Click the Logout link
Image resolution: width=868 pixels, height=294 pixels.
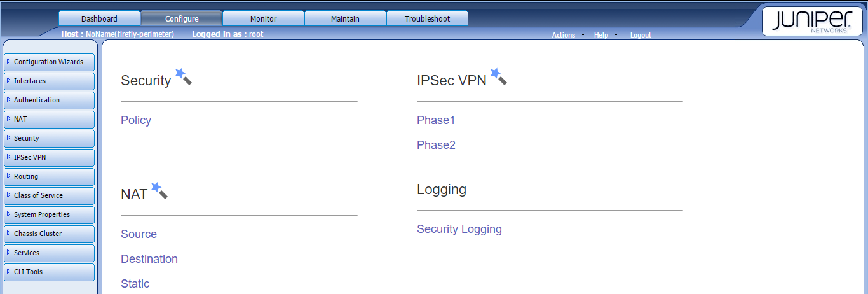(641, 35)
